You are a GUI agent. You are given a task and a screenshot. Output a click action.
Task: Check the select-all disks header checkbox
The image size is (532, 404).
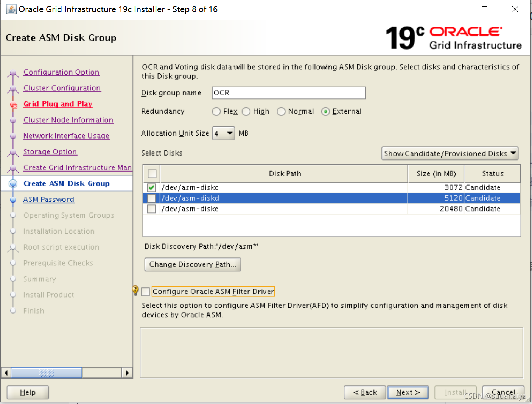(152, 174)
